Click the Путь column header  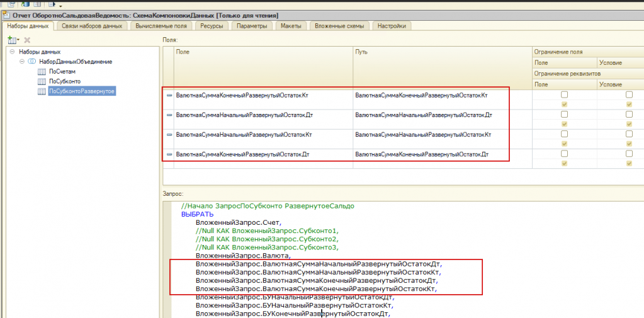click(x=361, y=52)
